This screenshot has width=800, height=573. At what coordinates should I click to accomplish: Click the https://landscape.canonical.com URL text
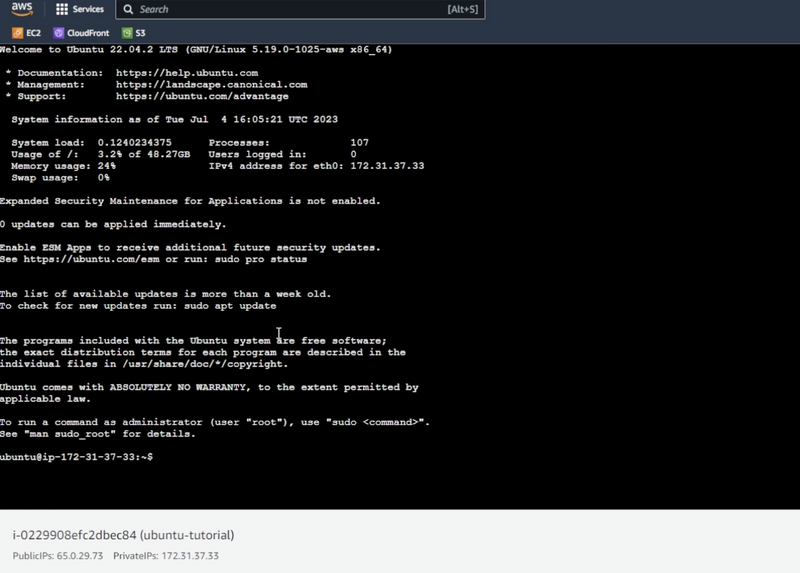coord(211,85)
